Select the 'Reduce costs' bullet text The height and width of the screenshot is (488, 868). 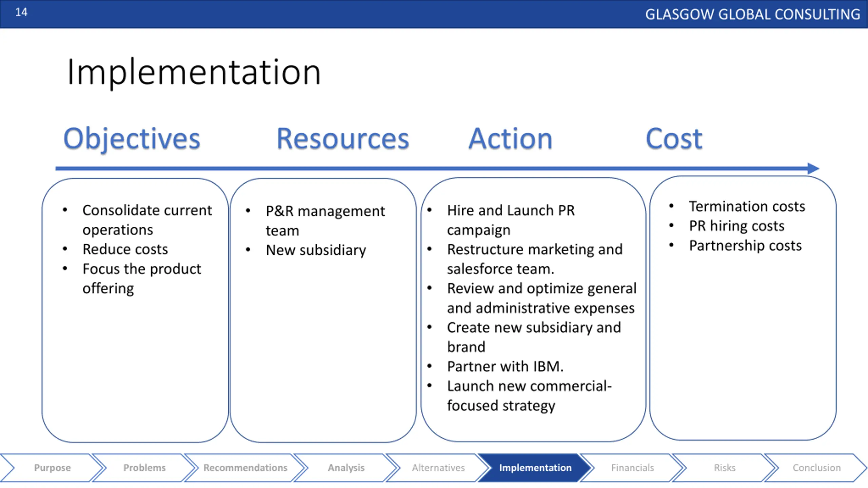[x=125, y=249]
